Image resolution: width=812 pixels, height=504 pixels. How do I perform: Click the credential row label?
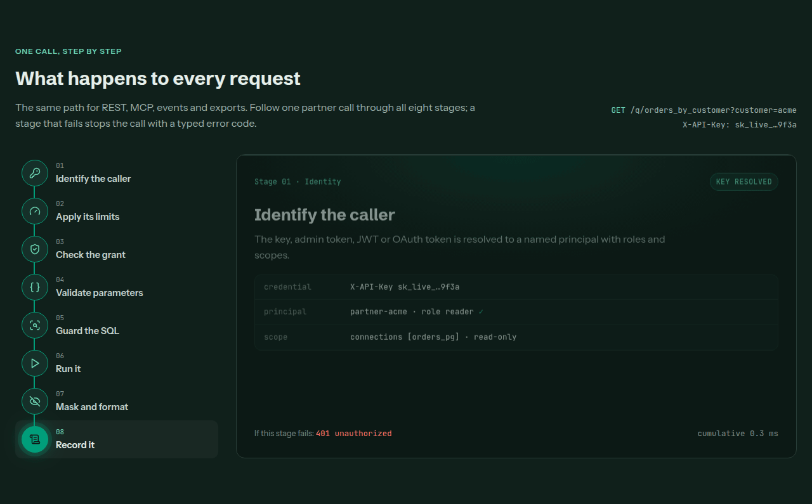[x=287, y=287]
